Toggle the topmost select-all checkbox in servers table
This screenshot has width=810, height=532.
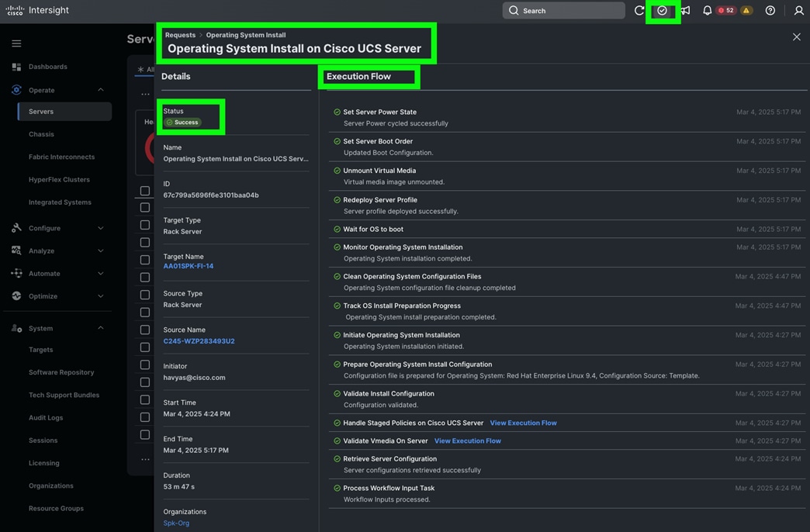point(145,191)
